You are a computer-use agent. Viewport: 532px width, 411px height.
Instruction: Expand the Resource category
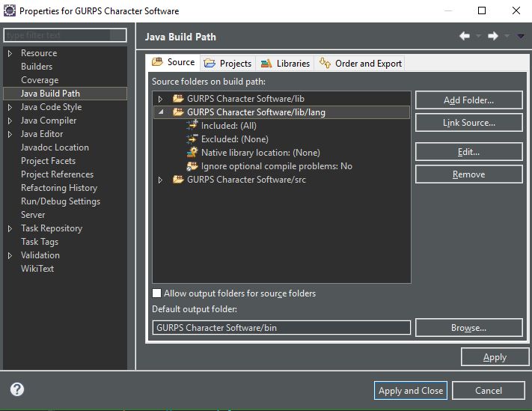[x=10, y=53]
